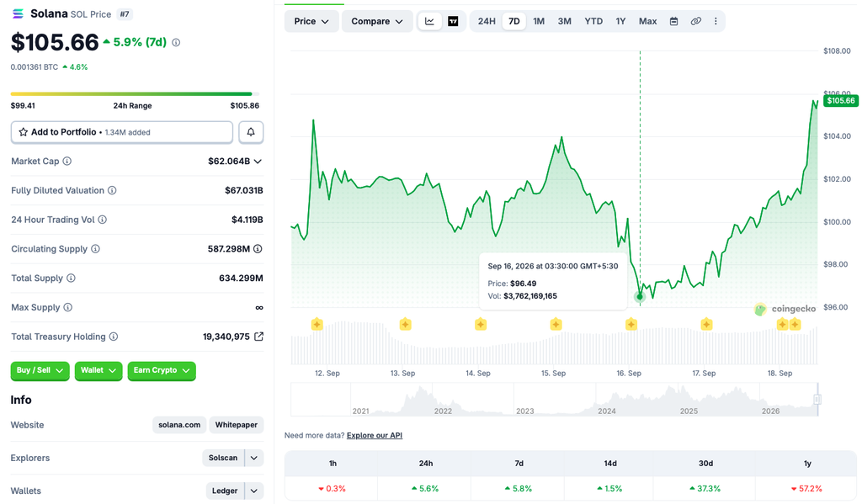Click Add to Portfolio button
Screen dimensions: 862x504
[x=122, y=132]
